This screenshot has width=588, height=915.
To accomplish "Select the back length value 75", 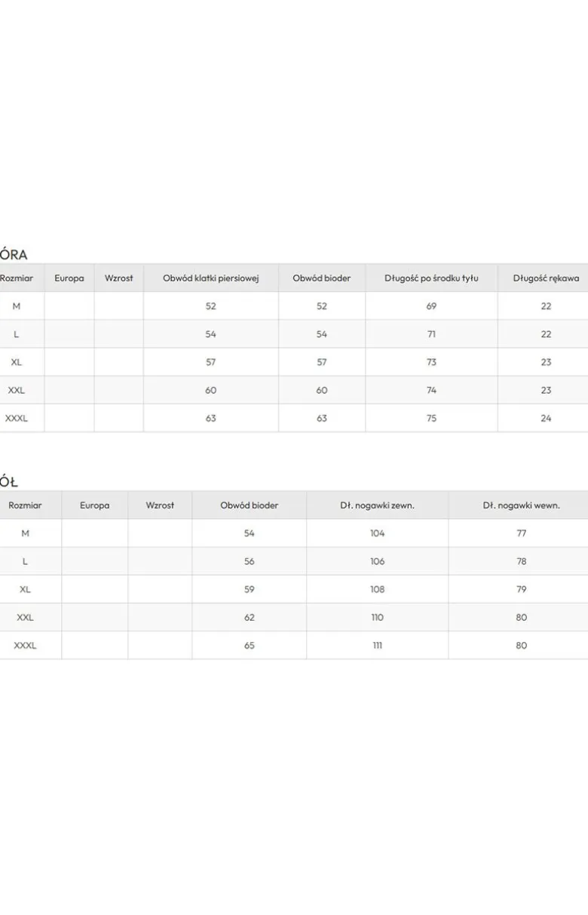I will [431, 418].
